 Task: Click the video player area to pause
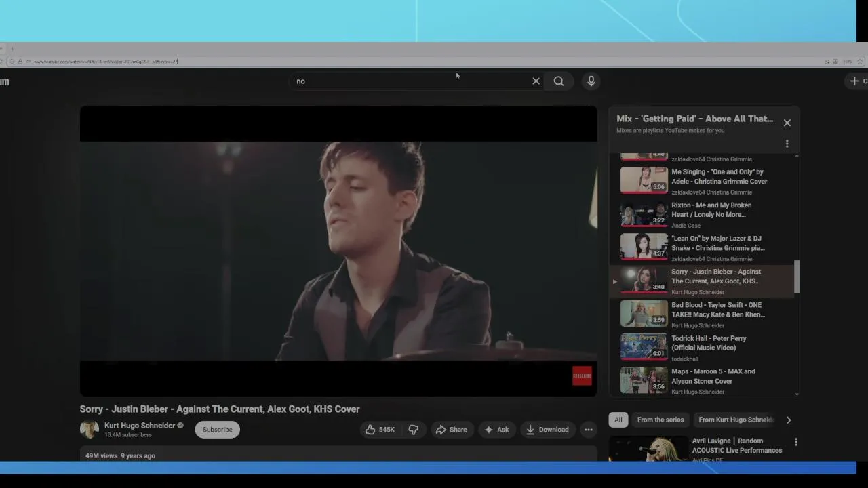point(338,251)
